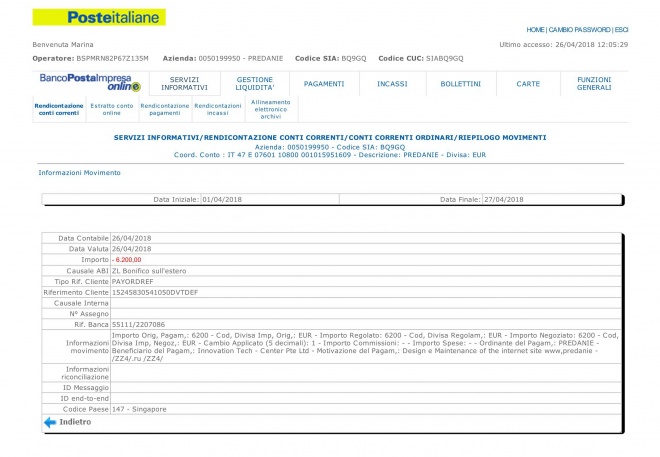The height and width of the screenshot is (457, 660).
Task: Click the Indietro back button text
Action: [x=75, y=423]
